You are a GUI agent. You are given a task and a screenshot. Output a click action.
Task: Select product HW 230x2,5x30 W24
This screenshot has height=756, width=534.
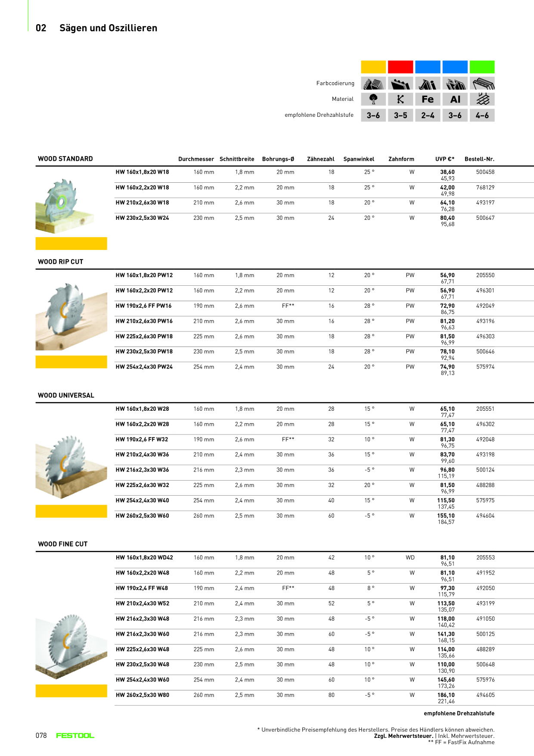[143, 218]
